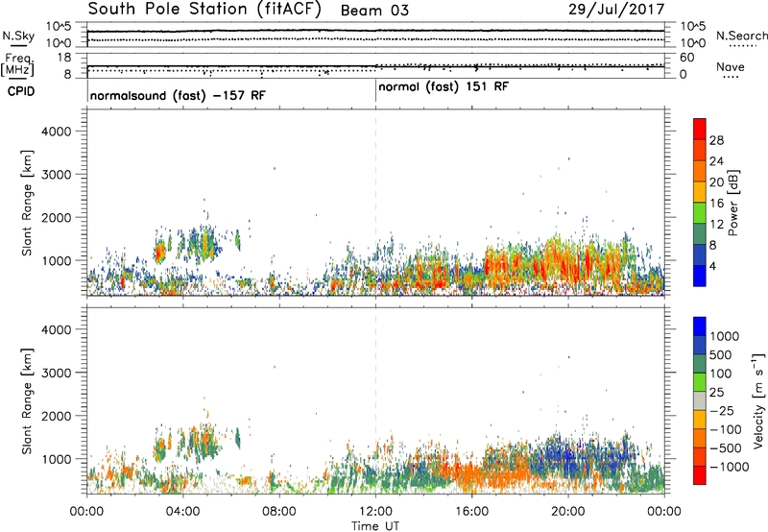Screen dimensions: 768x532
Task: Click the '16:00' time axis tick
Action: pyautogui.click(x=471, y=512)
